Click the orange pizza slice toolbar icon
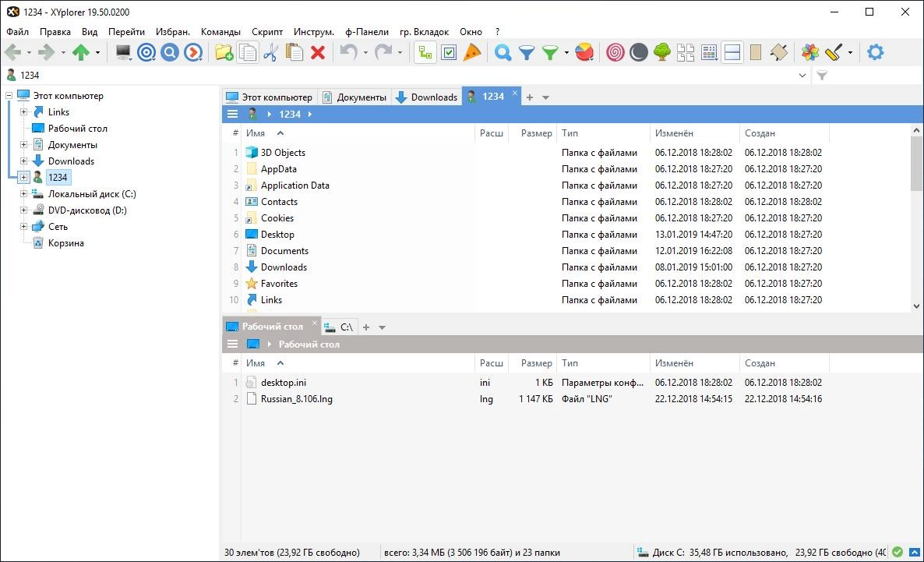924x562 pixels. pyautogui.click(x=472, y=52)
